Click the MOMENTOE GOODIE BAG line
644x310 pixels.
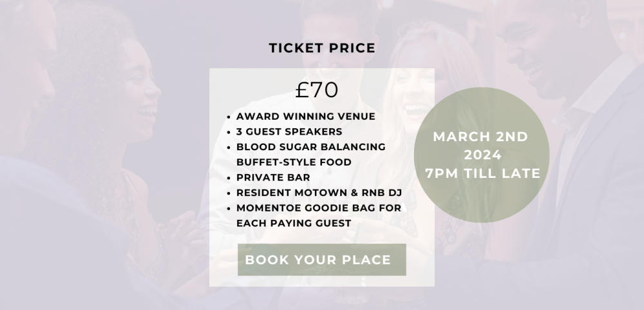coord(319,208)
